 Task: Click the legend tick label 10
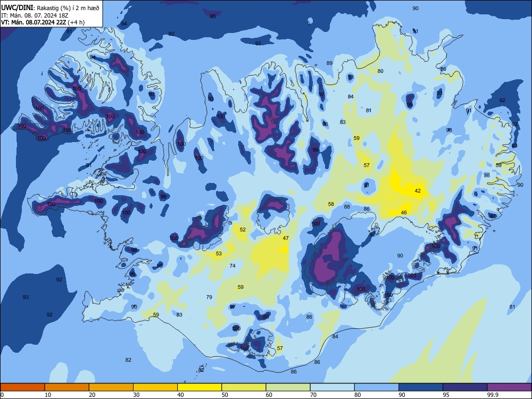point(48,395)
